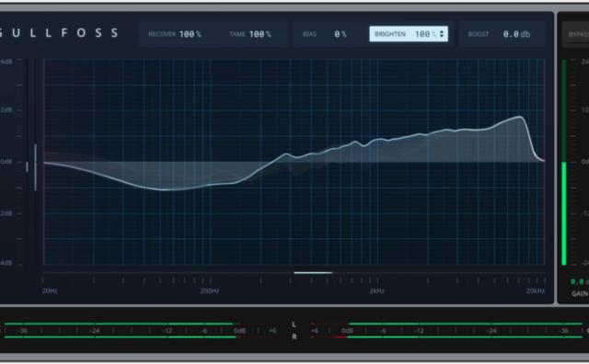
Task: Click the EQ curve dip near 100Hz
Action: tap(164, 189)
